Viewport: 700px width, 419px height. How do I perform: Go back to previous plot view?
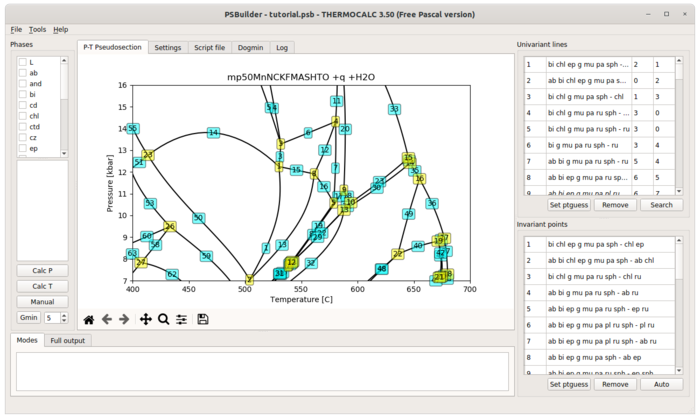tap(107, 319)
